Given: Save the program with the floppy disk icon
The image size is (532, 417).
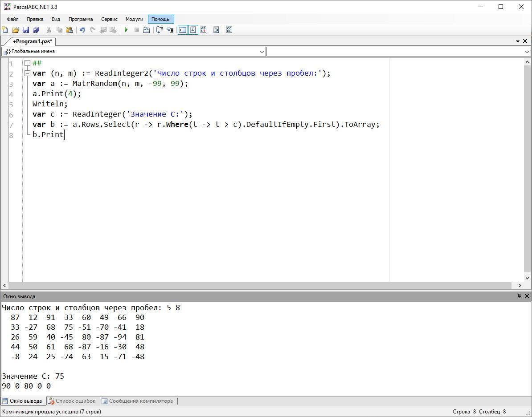Looking at the screenshot, I should (25, 30).
